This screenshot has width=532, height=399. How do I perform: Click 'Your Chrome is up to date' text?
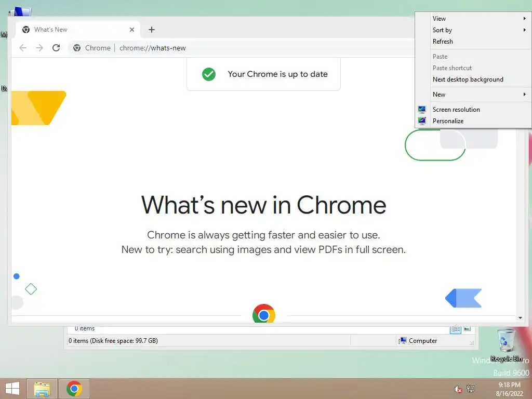coord(277,74)
